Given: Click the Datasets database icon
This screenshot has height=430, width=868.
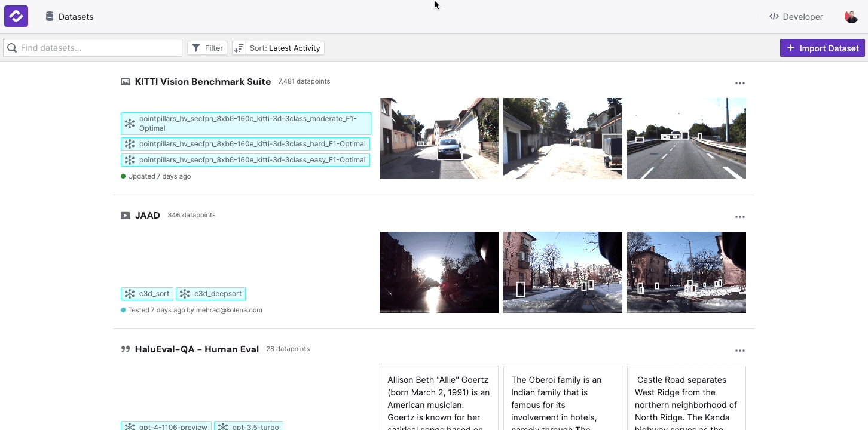Looking at the screenshot, I should click(48, 16).
